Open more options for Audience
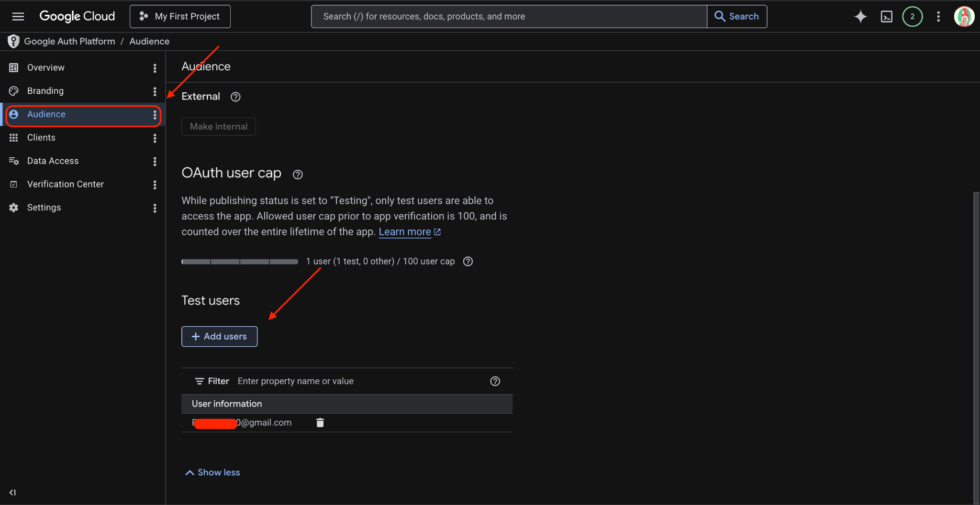The image size is (980, 505). [155, 114]
